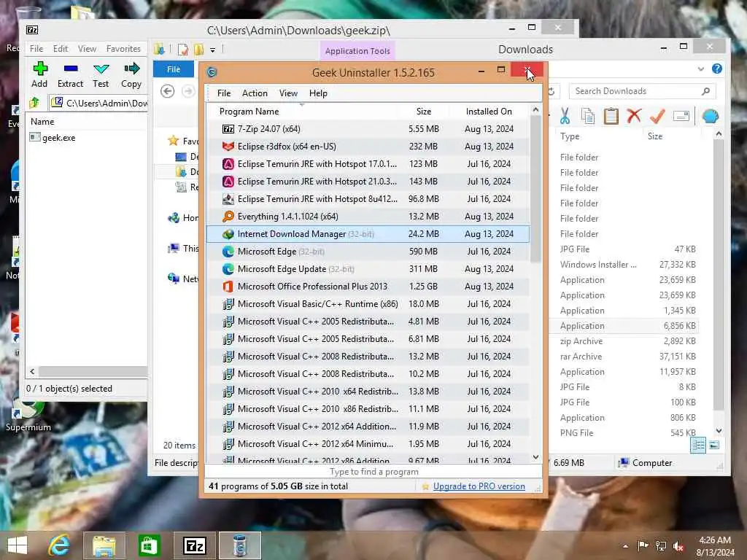Open Geek Uninstaller File menu
747x560 pixels.
[x=224, y=93]
